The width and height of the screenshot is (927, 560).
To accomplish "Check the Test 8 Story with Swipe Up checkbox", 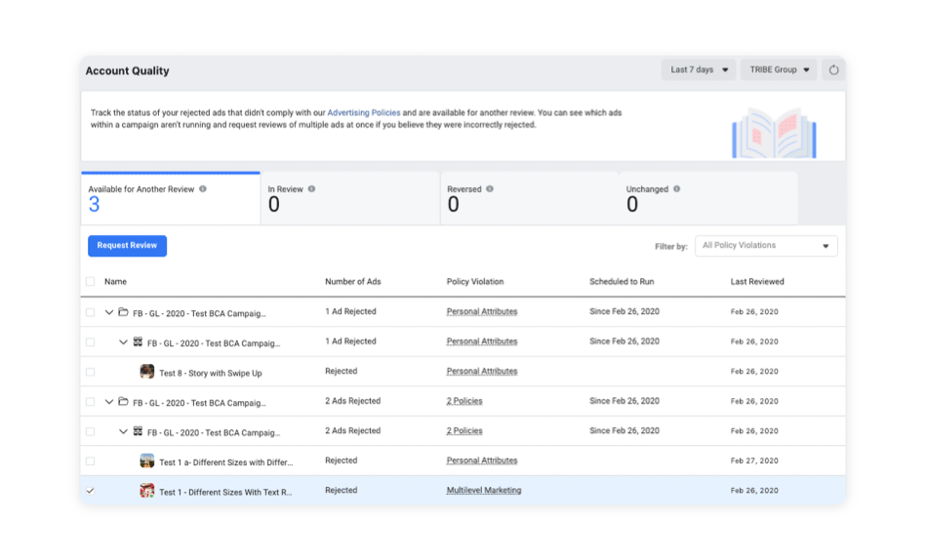I will [x=91, y=372].
